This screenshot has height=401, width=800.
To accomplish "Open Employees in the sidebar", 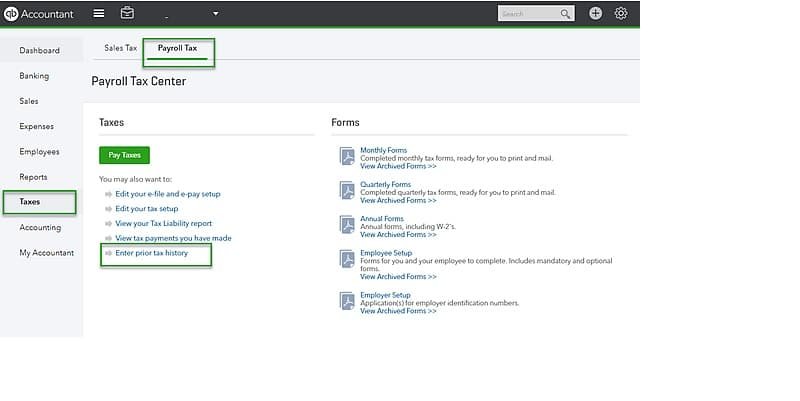I will 39,152.
